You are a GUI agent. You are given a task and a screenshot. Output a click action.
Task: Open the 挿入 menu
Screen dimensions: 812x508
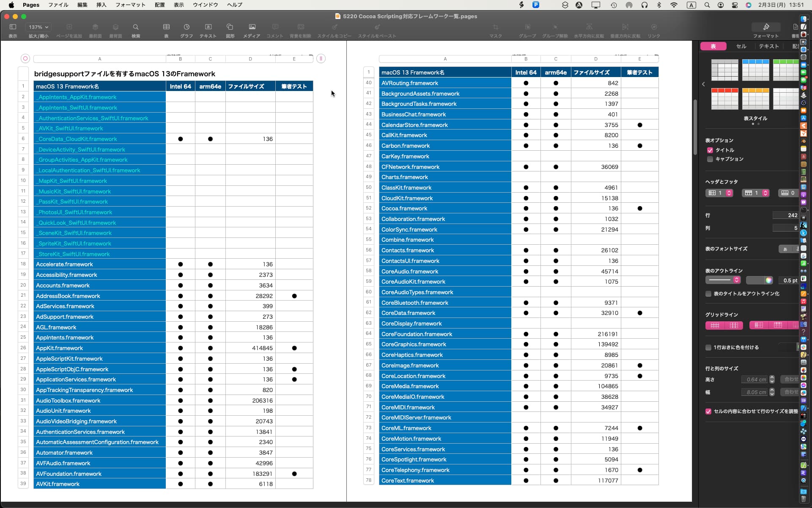[101, 5]
